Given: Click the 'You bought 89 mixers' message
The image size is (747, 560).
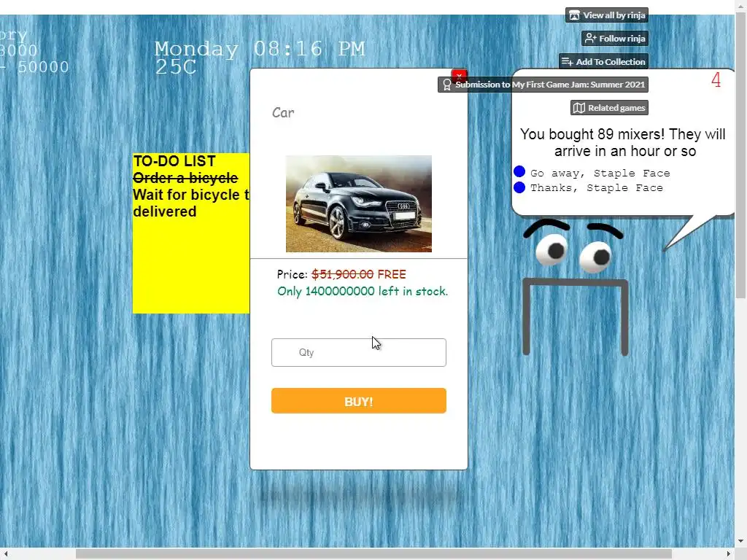Looking at the screenshot, I should pos(623,142).
